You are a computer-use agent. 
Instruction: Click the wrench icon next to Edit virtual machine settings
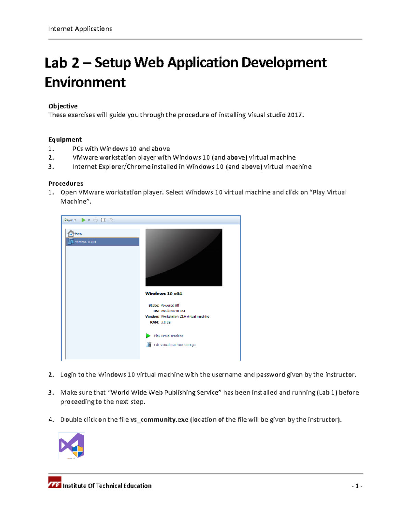tap(149, 345)
